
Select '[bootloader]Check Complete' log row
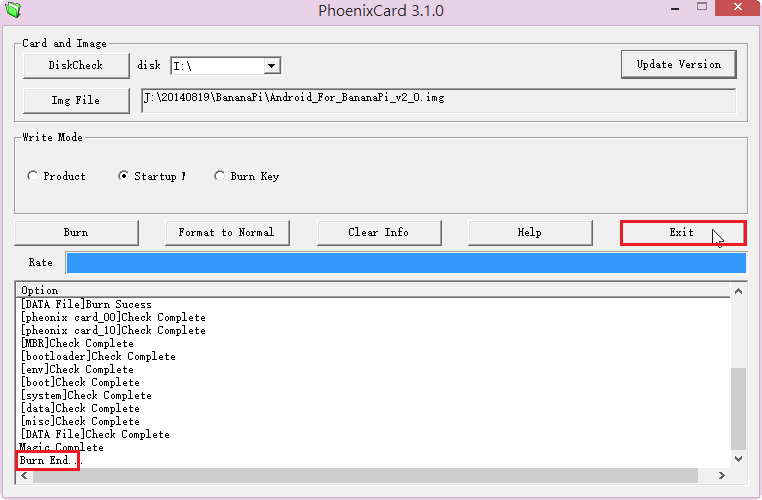tap(98, 357)
